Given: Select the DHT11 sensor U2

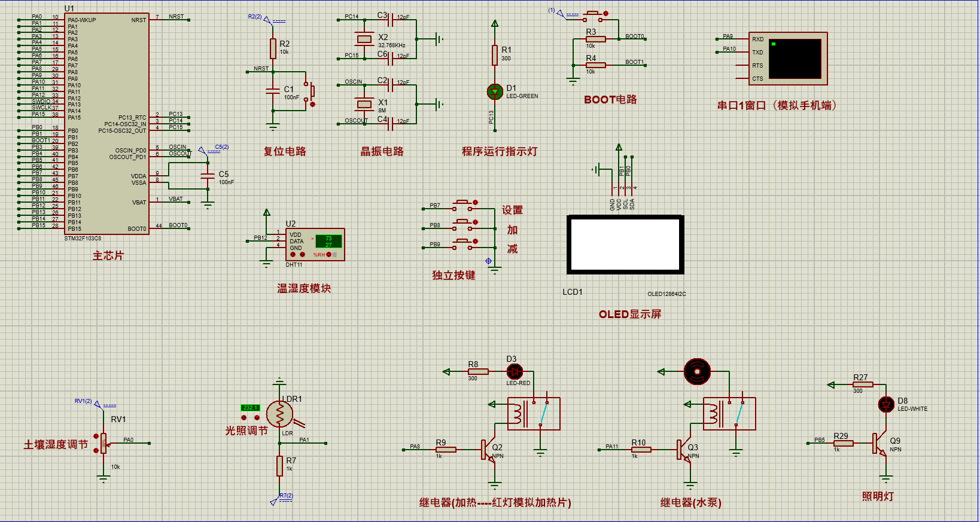Looking at the screenshot, I should click(x=315, y=245).
